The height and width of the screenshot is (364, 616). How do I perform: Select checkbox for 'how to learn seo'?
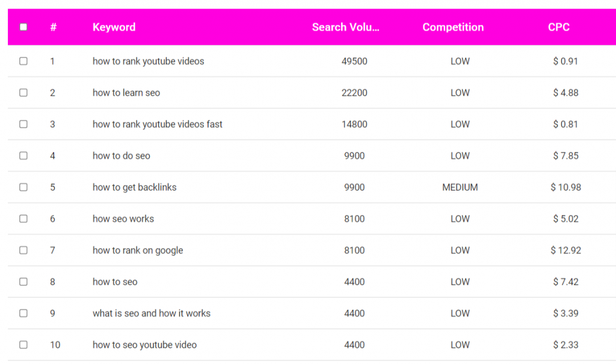point(23,93)
